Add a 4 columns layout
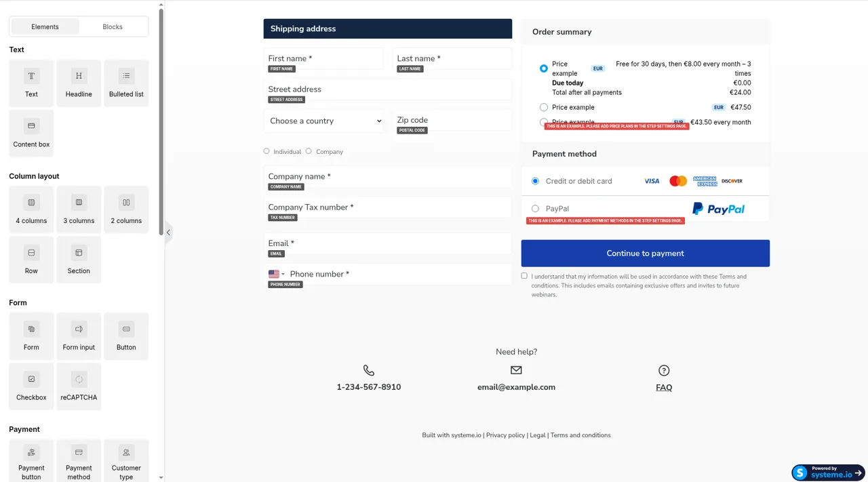Image resolution: width=868 pixels, height=482 pixels. [31, 209]
